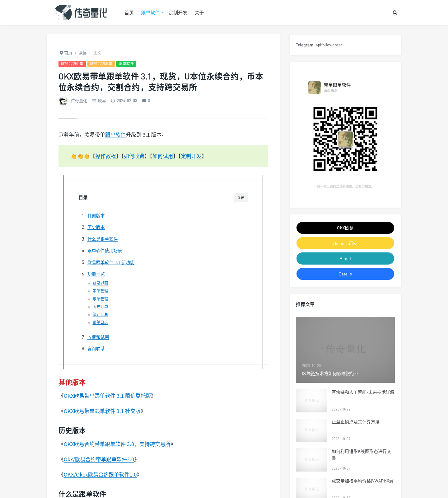Open the 如何收费 link

click(134, 156)
